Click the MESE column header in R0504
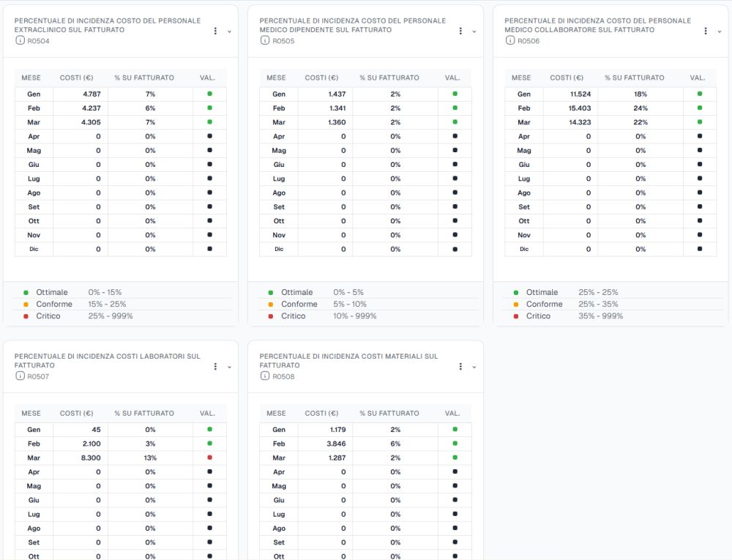This screenshot has width=732, height=560. (31, 78)
